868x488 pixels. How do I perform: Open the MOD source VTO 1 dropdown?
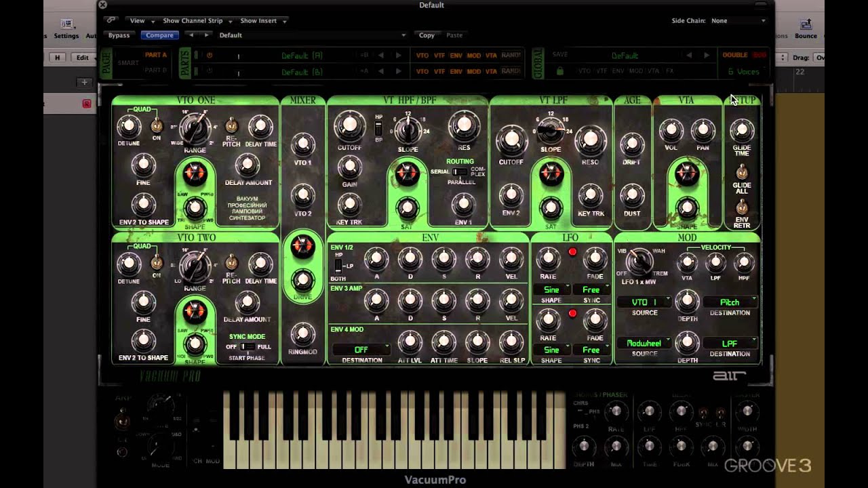coord(644,302)
